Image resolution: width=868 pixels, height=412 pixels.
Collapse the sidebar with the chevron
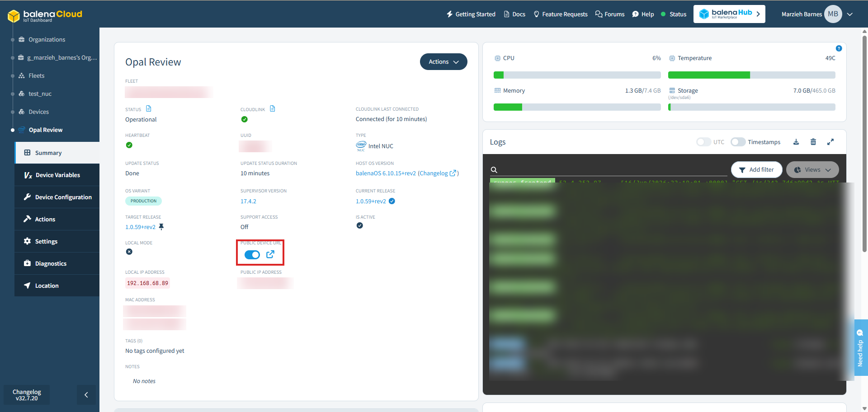pyautogui.click(x=86, y=395)
